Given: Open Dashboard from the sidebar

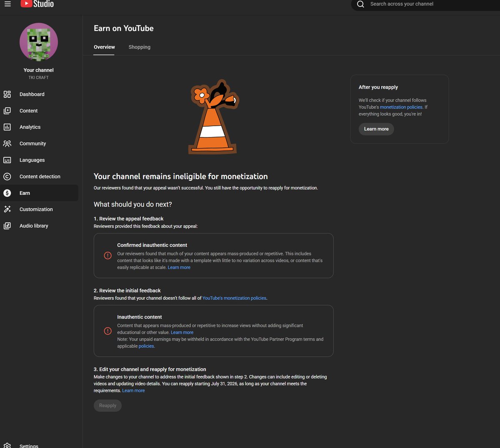Looking at the screenshot, I should (39, 94).
